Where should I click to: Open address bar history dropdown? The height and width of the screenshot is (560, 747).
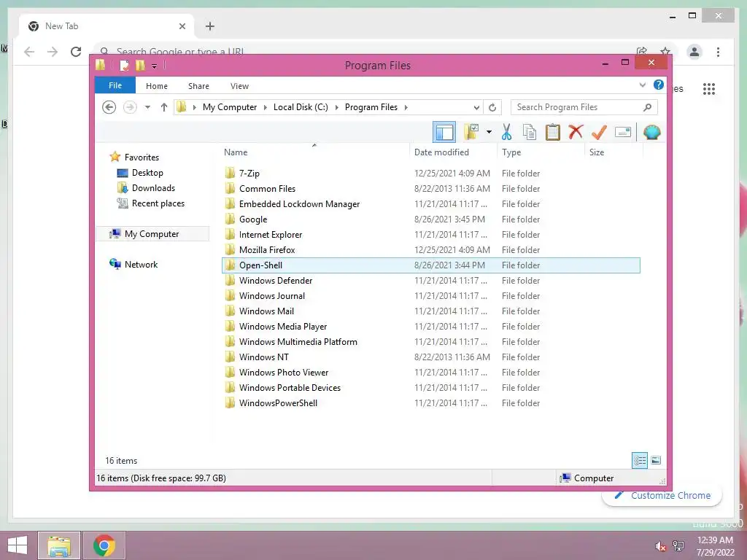(x=476, y=108)
